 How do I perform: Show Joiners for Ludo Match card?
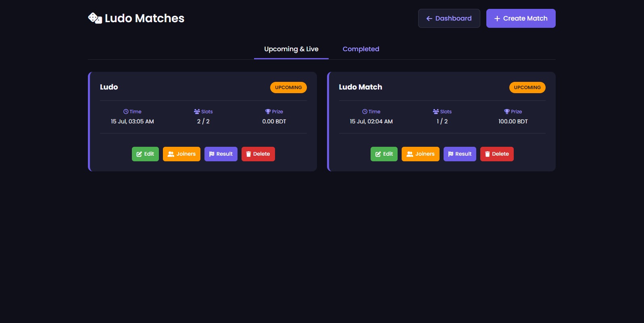pyautogui.click(x=421, y=154)
